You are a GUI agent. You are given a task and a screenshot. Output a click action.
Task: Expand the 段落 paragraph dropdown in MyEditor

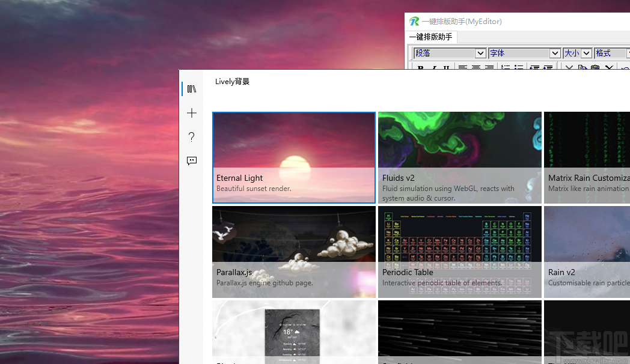(x=480, y=53)
